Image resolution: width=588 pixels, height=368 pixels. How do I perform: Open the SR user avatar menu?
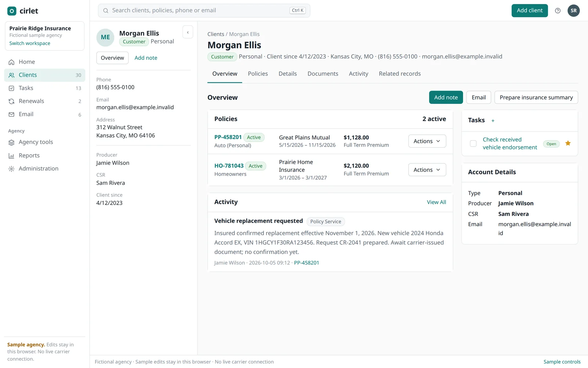[x=573, y=11]
